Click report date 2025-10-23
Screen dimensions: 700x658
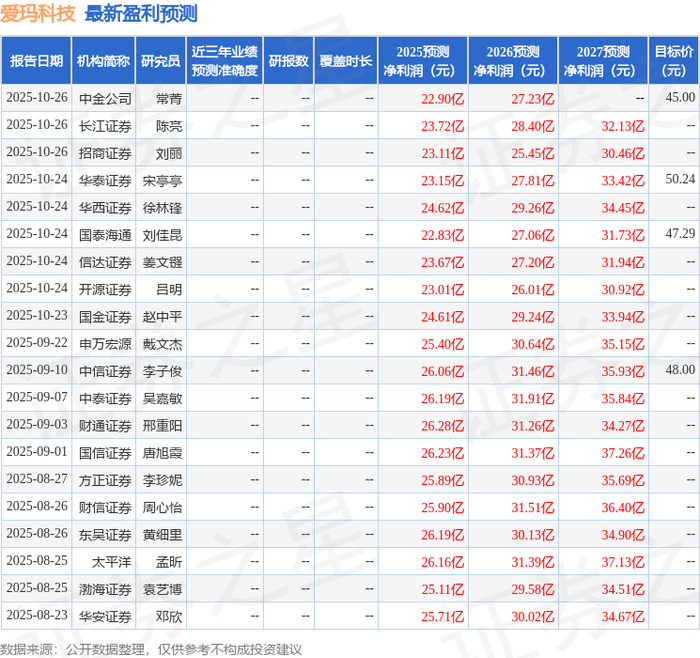[x=37, y=315]
